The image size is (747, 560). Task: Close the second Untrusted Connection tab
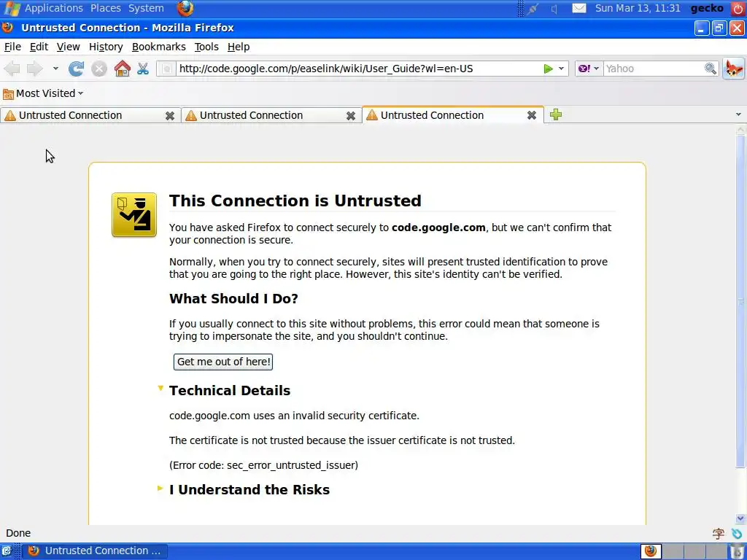pyautogui.click(x=351, y=116)
